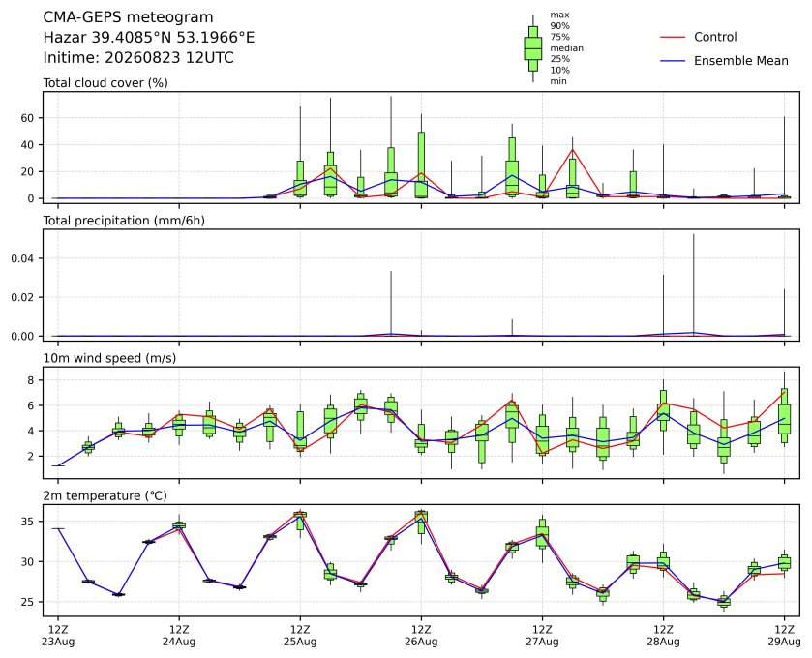The height and width of the screenshot is (658, 812).
Task: Click the 'Initime: 20260823 12UTC' text
Action: click(138, 57)
